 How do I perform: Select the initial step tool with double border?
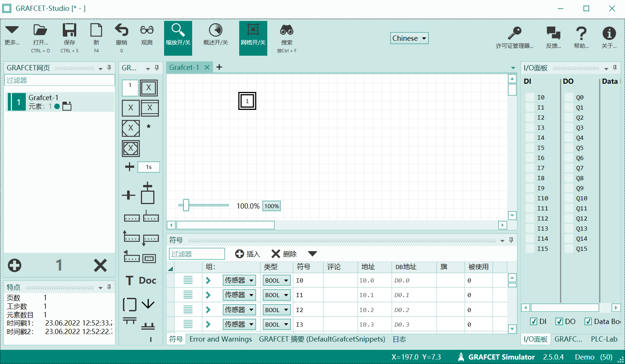click(x=149, y=88)
